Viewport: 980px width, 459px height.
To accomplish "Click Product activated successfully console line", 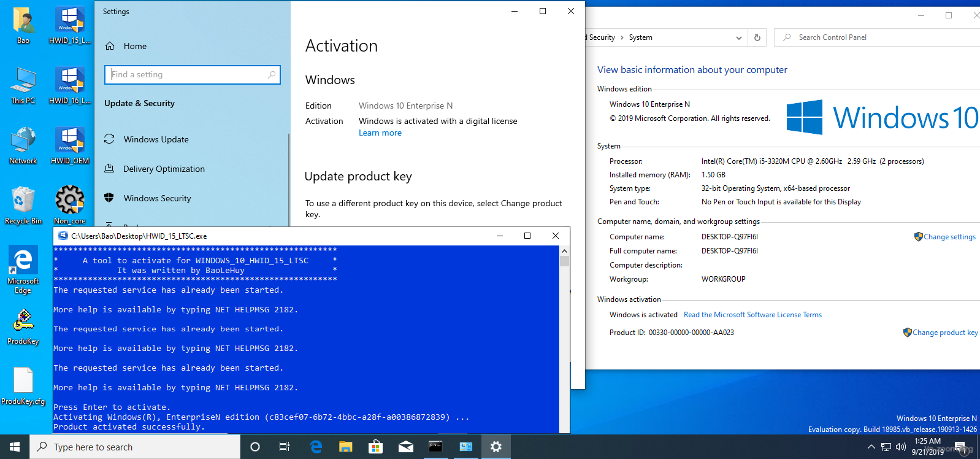I will (x=129, y=427).
